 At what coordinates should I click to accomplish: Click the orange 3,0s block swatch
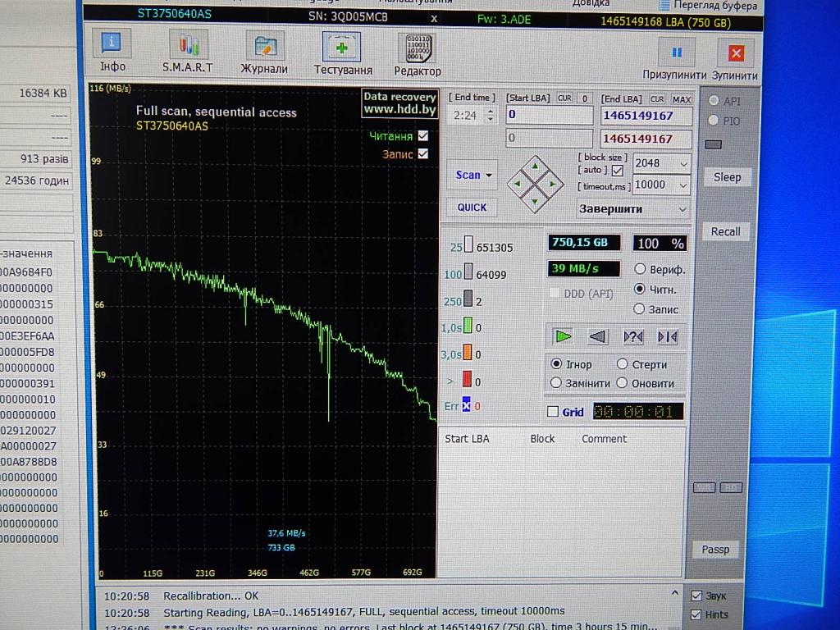[x=467, y=352]
